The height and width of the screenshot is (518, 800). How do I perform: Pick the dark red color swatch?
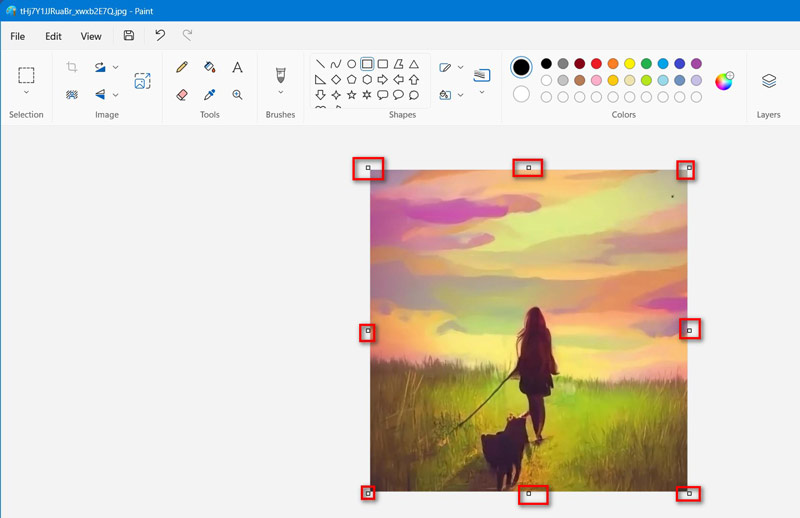pos(580,63)
